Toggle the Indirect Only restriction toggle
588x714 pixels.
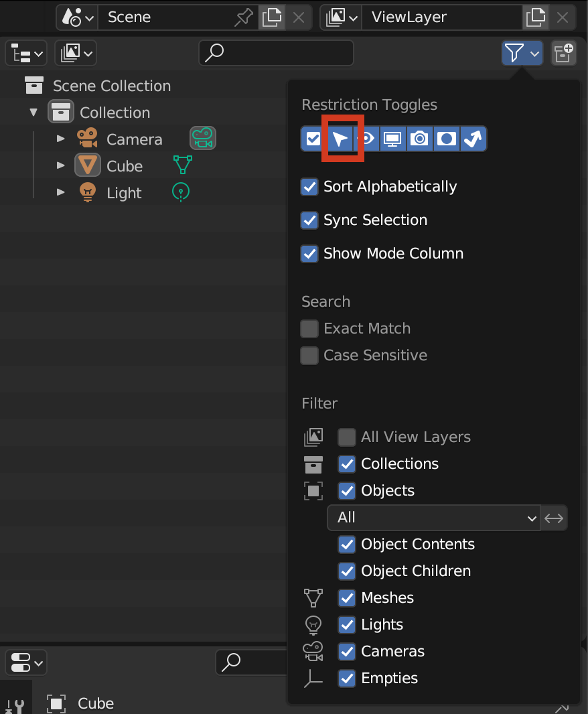473,139
